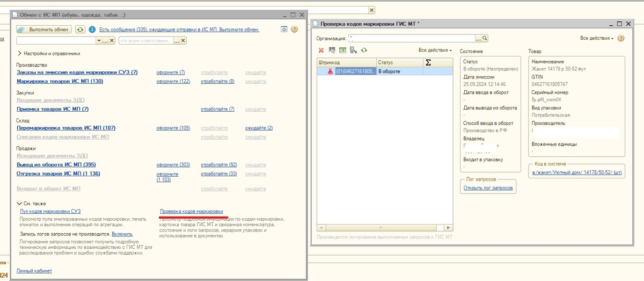Click оформите (303) for Вывод из оборота

[x=173, y=164]
